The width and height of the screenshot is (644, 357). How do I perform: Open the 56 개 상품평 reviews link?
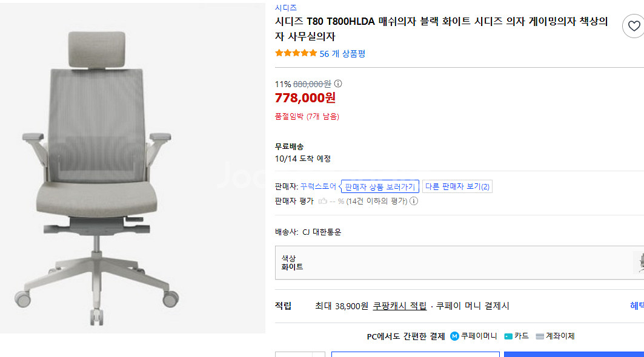342,54
